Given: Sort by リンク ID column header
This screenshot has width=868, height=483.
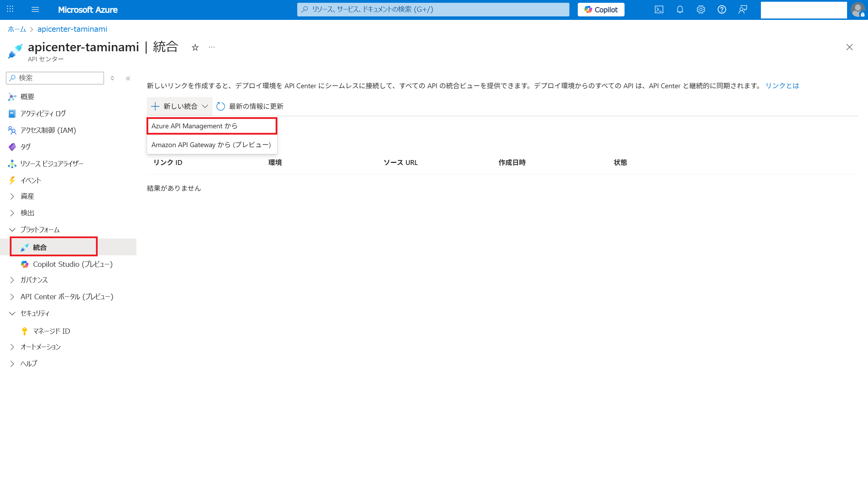Looking at the screenshot, I should [x=168, y=163].
